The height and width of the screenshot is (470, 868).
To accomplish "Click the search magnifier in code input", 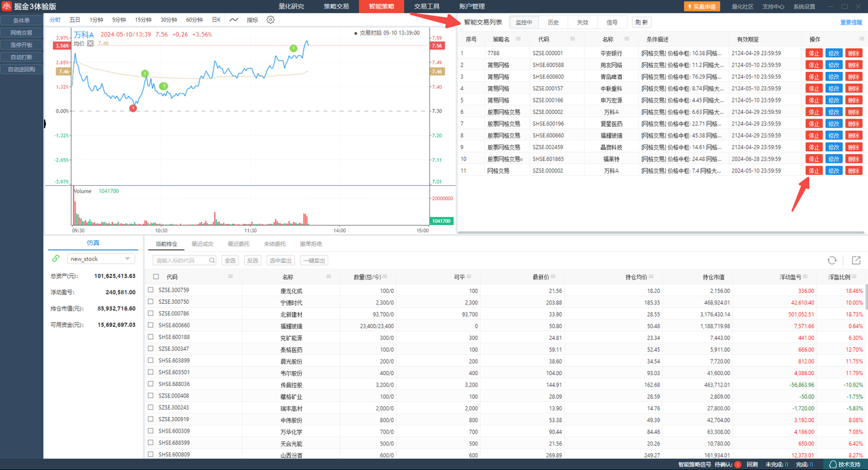I will (x=212, y=260).
